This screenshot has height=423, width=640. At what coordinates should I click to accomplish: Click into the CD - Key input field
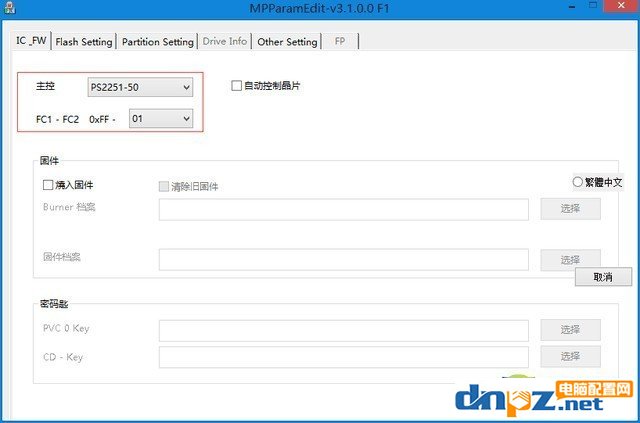(x=344, y=357)
